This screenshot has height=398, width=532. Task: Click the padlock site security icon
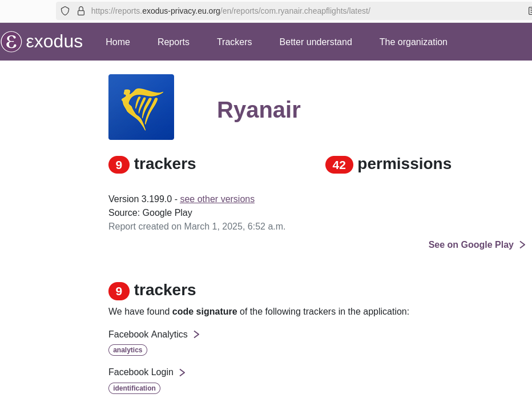point(80,11)
